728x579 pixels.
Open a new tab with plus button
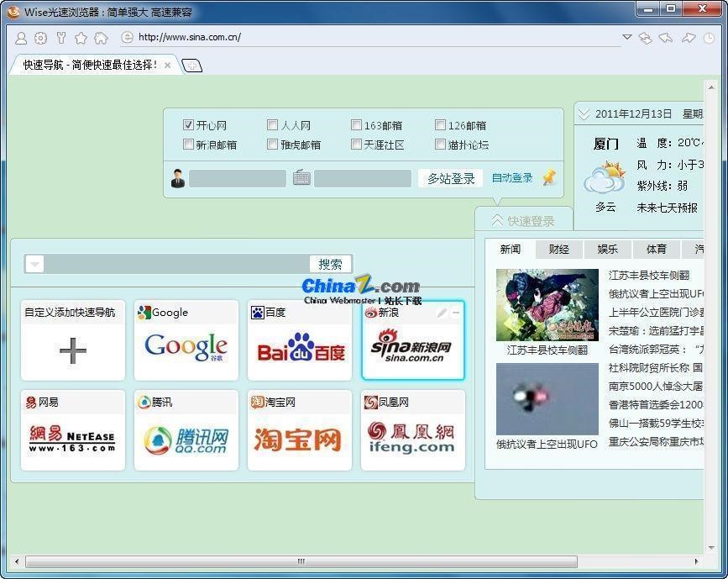pos(191,66)
